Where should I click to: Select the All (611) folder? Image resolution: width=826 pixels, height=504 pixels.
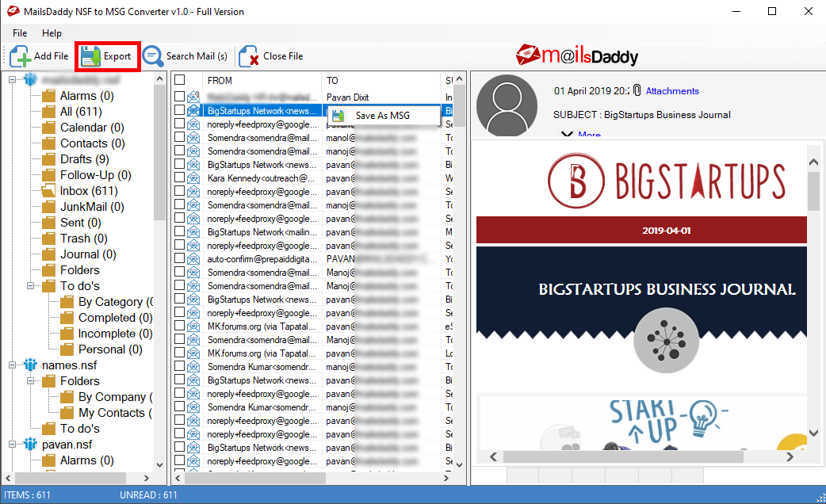(81, 112)
